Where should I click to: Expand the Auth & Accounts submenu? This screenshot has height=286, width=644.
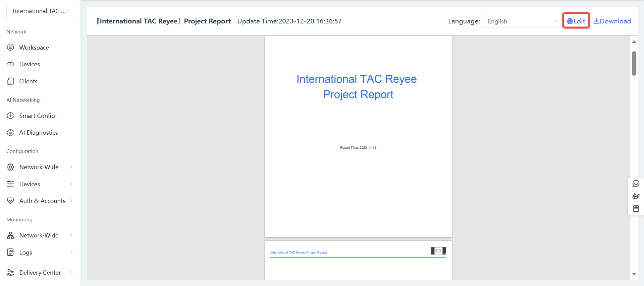(x=71, y=201)
